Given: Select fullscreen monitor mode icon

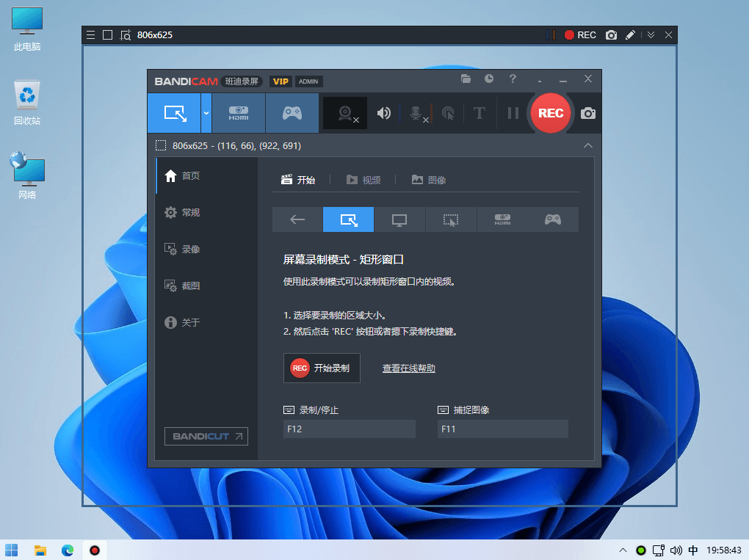Looking at the screenshot, I should coord(399,219).
